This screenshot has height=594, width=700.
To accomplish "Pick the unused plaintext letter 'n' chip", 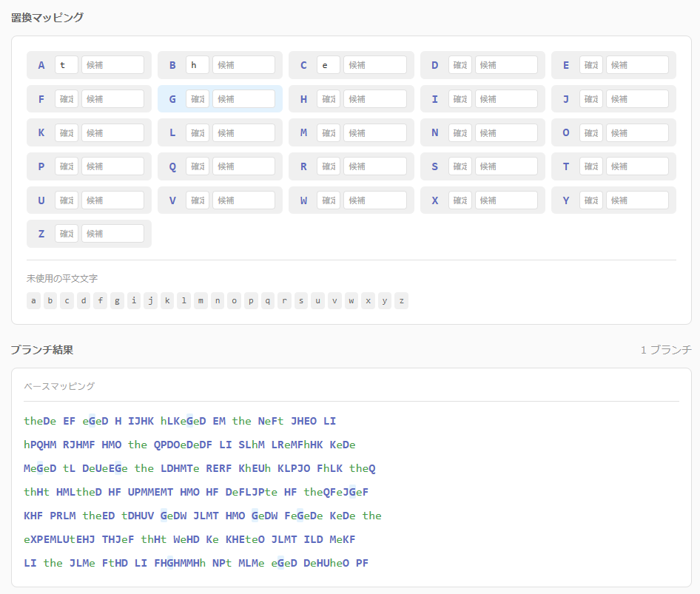I will [x=218, y=300].
